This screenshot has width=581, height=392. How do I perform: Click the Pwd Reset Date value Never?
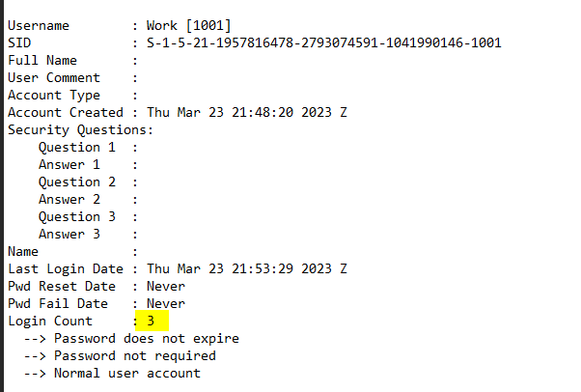(166, 286)
